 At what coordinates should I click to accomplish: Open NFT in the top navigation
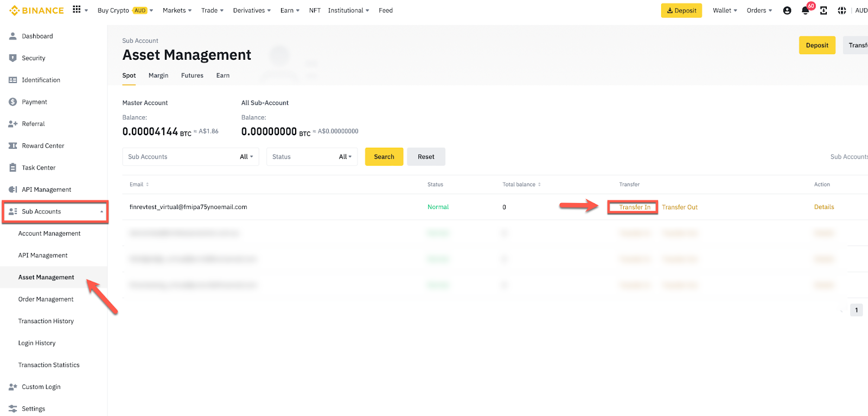pos(315,10)
